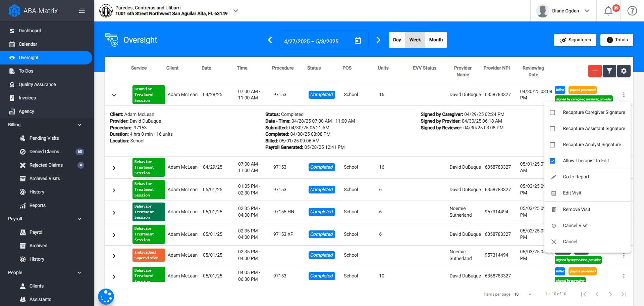
Task: Open the notifications bell
Action: (x=608, y=11)
